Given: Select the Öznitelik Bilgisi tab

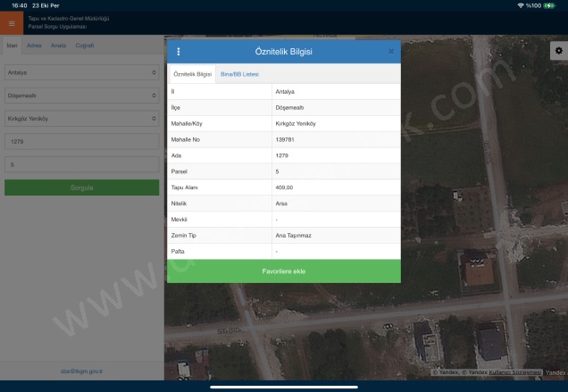Looking at the screenshot, I should [191, 74].
